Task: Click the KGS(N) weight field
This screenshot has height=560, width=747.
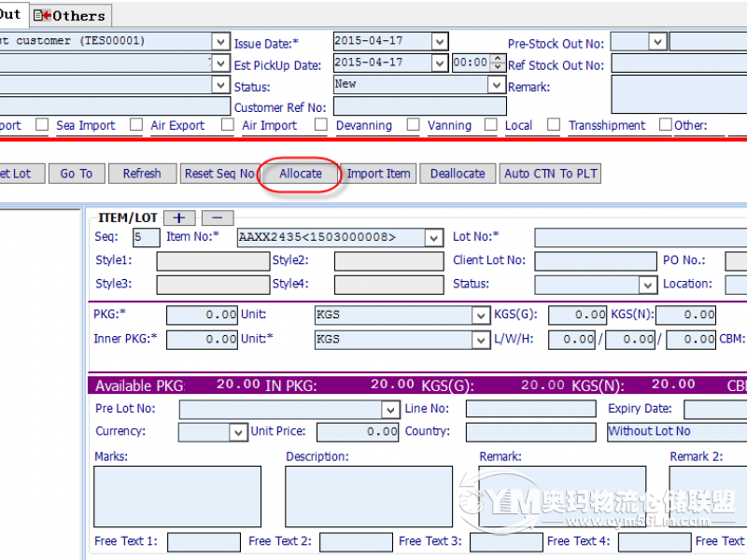Action: [685, 315]
